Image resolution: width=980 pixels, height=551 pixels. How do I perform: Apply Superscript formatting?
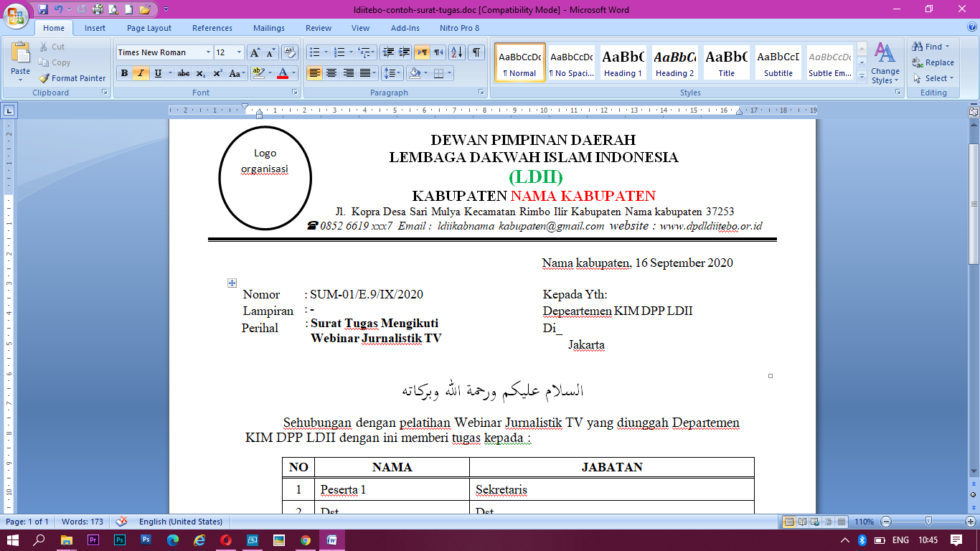[x=217, y=73]
